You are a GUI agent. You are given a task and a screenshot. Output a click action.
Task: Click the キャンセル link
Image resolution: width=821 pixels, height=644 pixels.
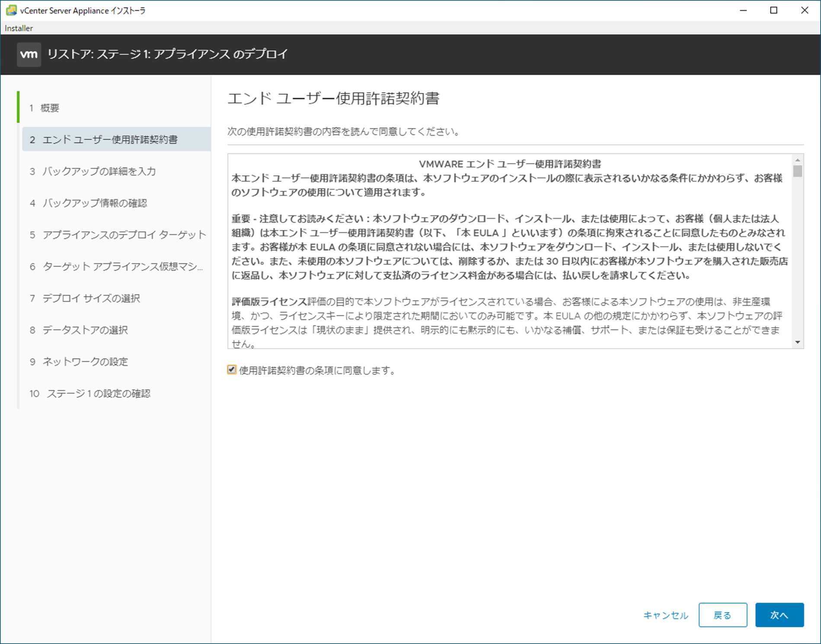pos(666,615)
